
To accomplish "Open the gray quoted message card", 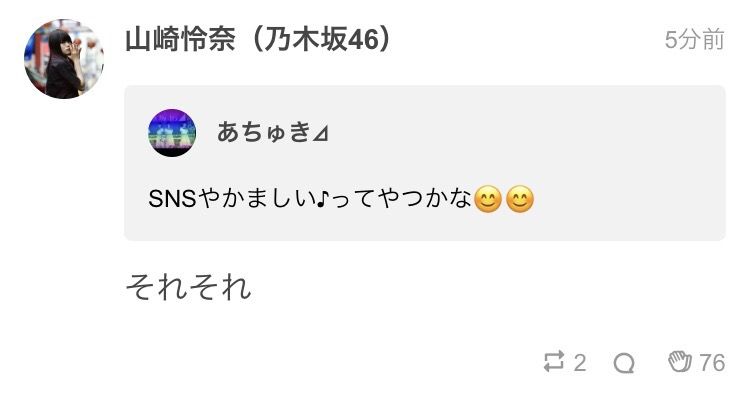I will click(x=425, y=163).
